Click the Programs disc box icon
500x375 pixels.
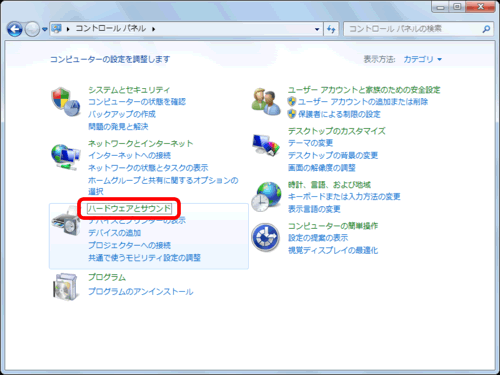(66, 287)
